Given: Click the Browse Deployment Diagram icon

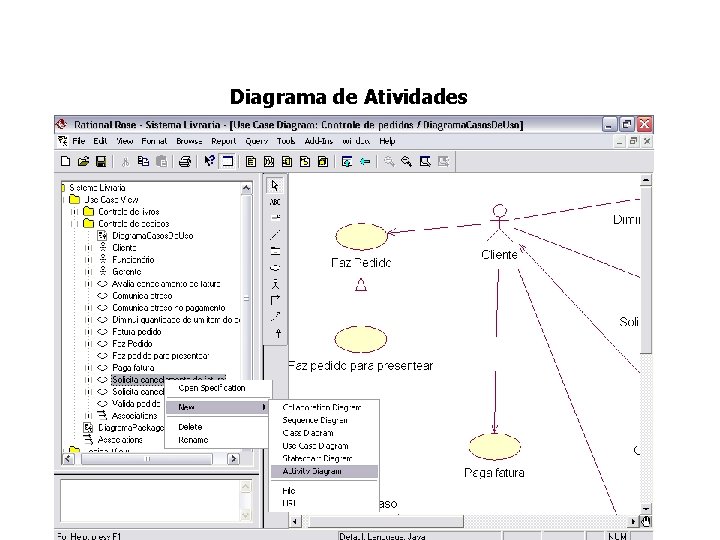Looking at the screenshot, I should click(323, 162).
